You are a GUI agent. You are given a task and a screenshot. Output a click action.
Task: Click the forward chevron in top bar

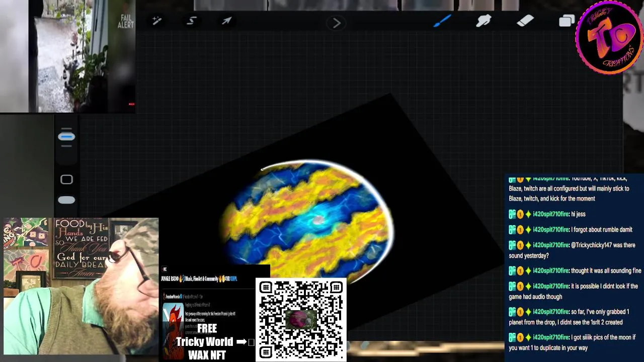(337, 23)
